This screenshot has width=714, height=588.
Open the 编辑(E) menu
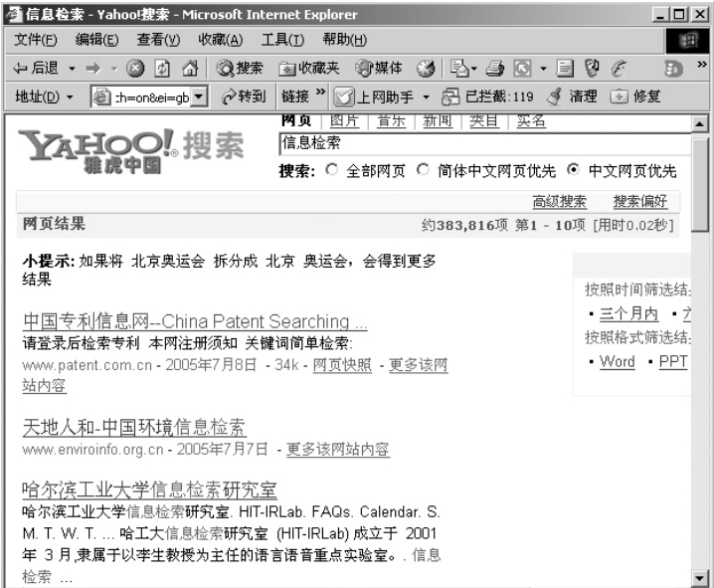pos(97,40)
